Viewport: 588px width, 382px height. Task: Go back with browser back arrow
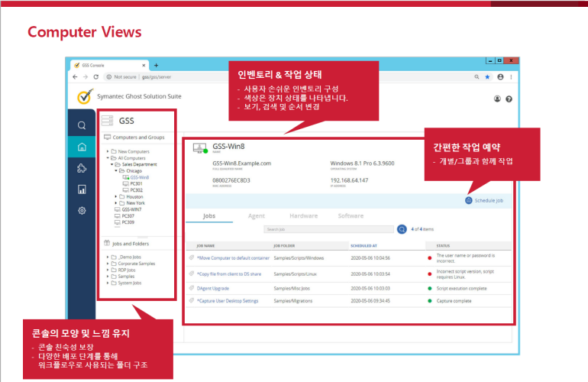75,77
